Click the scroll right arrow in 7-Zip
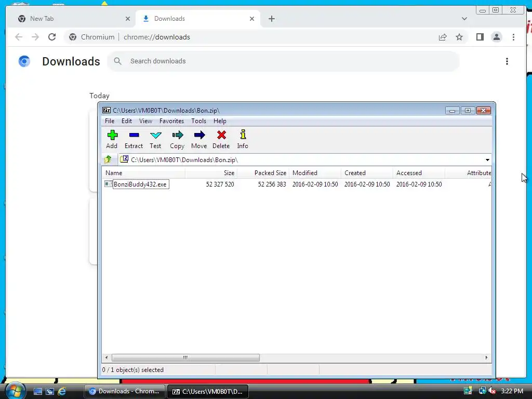The width and height of the screenshot is (532, 399). click(486, 357)
